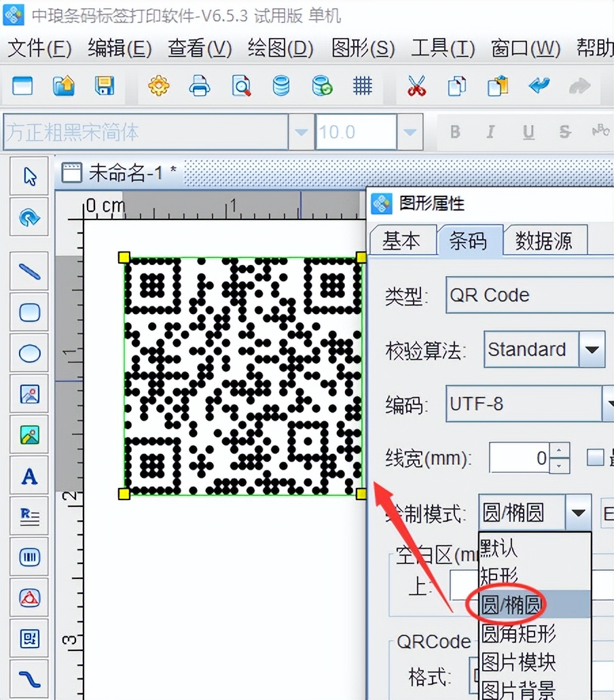Click the font size field showing 10.0
This screenshot has width=614, height=700.
(356, 132)
